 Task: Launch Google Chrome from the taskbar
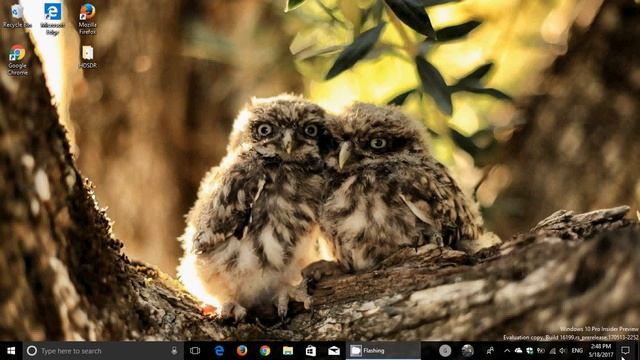tap(265, 351)
